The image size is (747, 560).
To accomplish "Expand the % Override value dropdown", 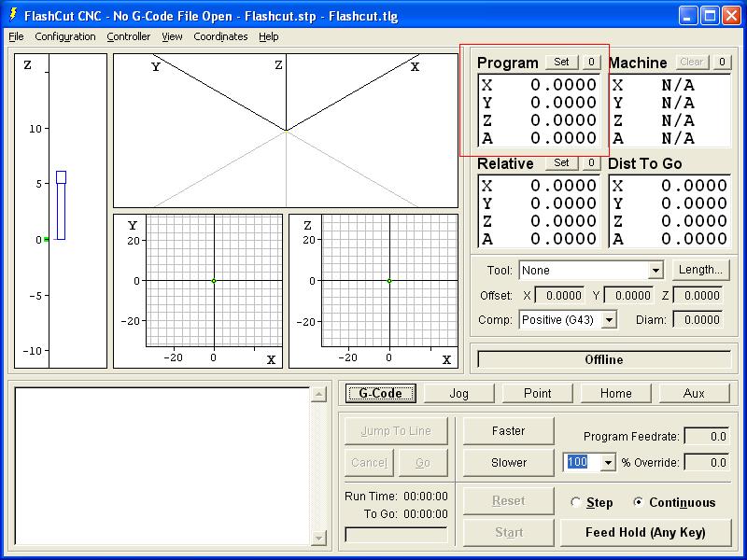I will [609, 463].
